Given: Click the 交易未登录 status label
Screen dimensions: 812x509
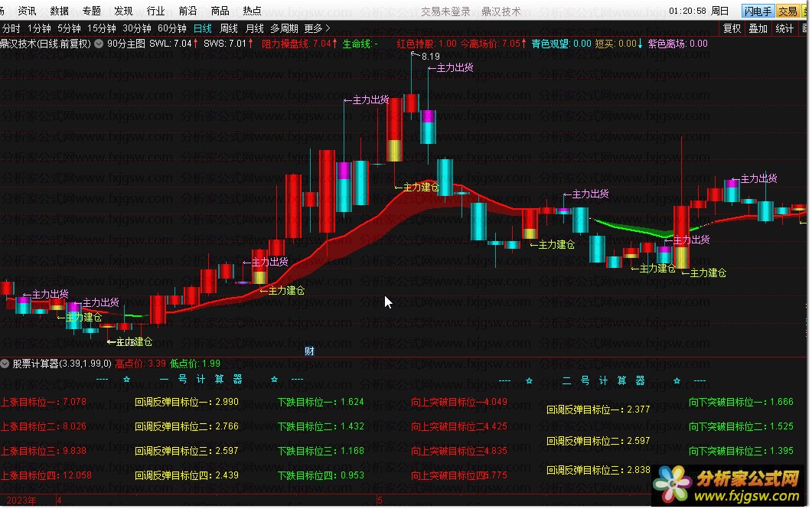Looking at the screenshot, I should click(x=445, y=11).
